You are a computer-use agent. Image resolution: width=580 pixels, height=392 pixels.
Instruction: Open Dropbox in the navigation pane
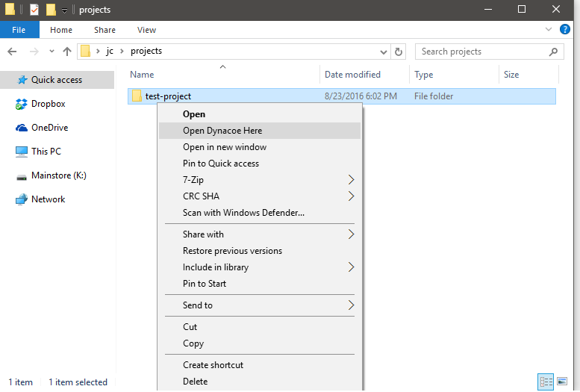(48, 104)
